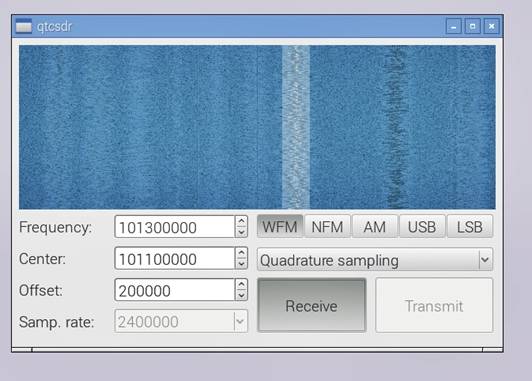Viewport: 532px width, 381px height.
Task: Click the Frequency input field 101300000
Action: [x=175, y=227]
